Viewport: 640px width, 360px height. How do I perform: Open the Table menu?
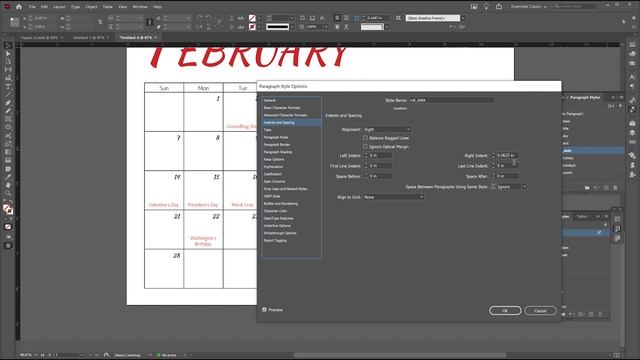(107, 7)
